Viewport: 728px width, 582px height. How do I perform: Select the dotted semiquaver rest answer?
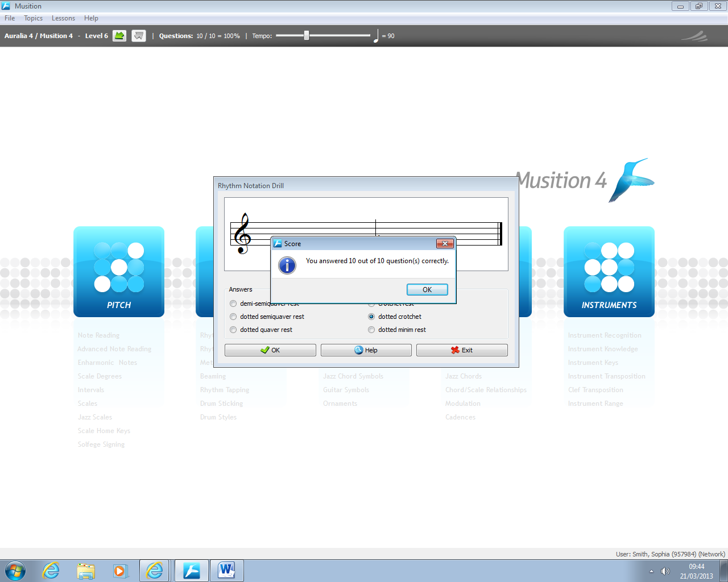(x=267, y=317)
